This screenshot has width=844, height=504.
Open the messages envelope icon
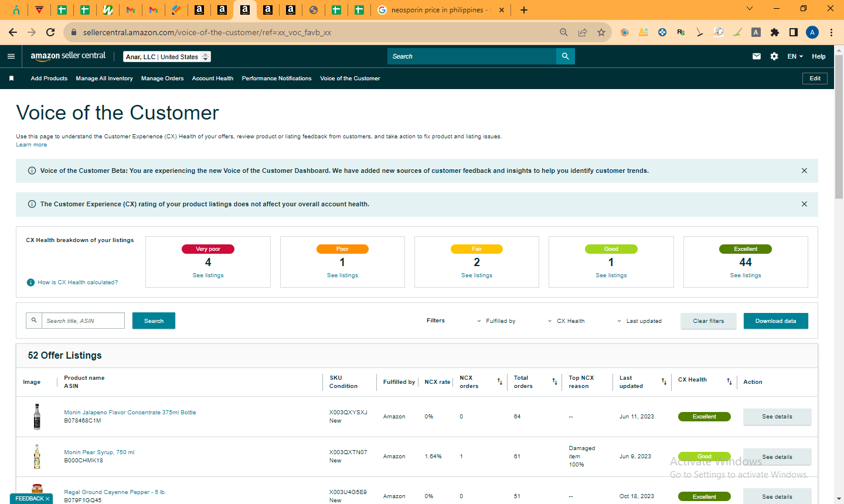pos(757,56)
